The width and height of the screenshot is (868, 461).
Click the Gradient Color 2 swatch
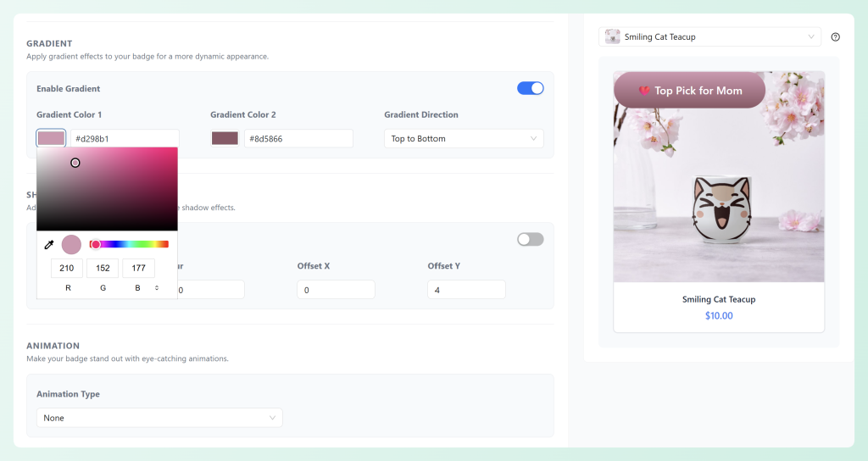[225, 138]
